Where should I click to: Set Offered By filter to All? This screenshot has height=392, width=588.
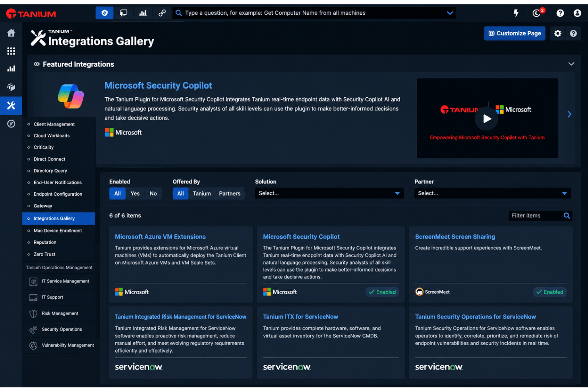(x=180, y=194)
